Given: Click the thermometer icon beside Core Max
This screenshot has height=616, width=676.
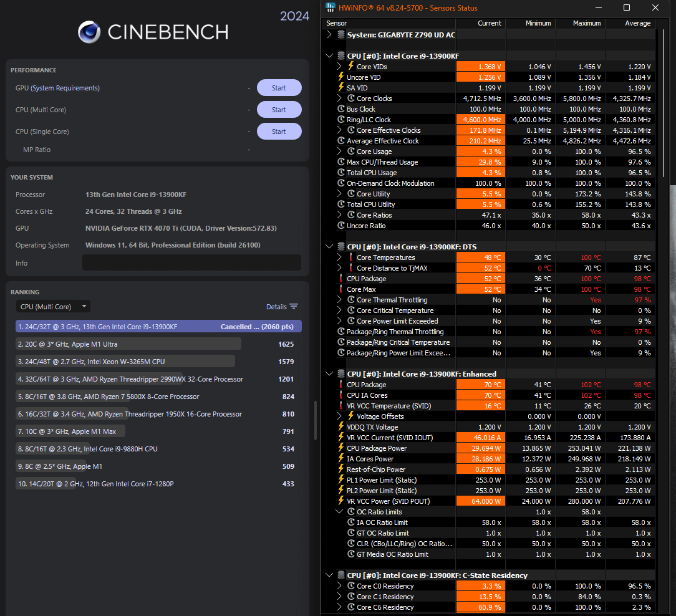Looking at the screenshot, I should (x=341, y=289).
